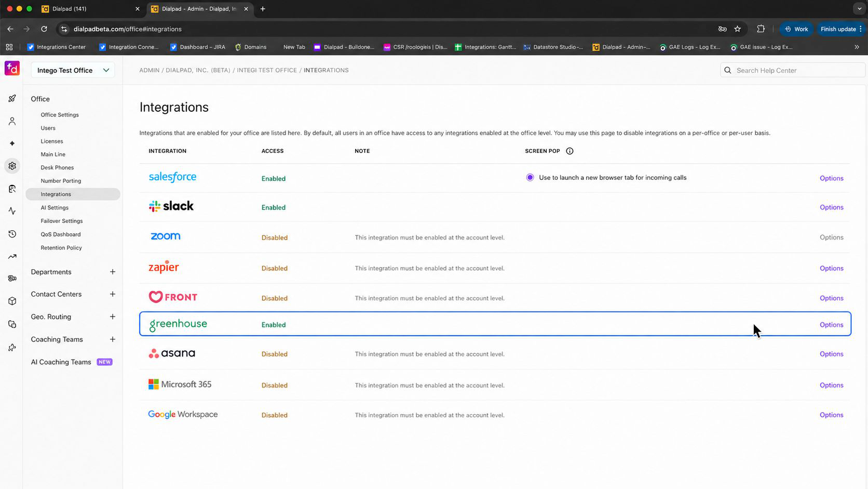Open the rocket launch icon in sidebar

click(12, 99)
